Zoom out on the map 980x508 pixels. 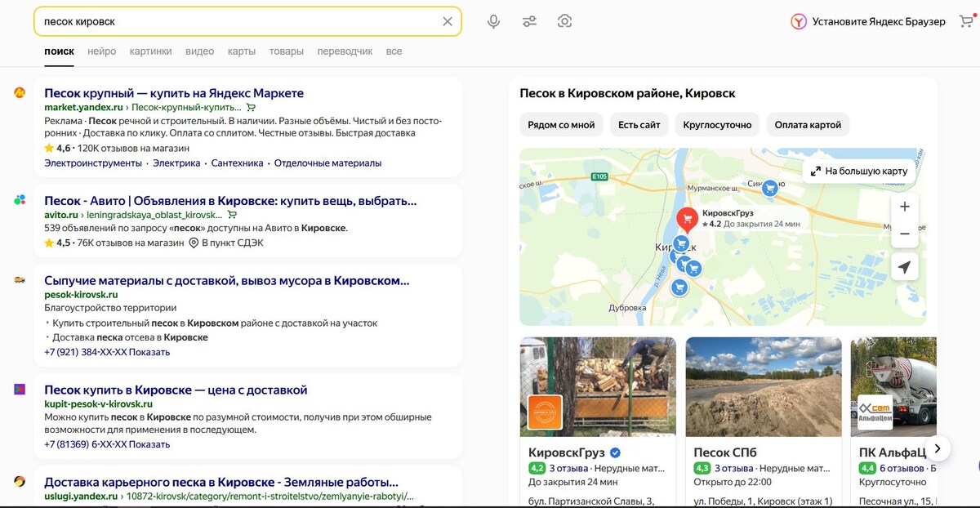(905, 234)
